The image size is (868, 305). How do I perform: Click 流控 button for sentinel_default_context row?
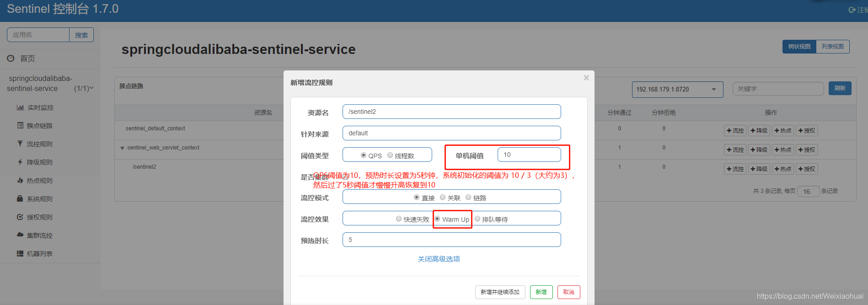[735, 131]
